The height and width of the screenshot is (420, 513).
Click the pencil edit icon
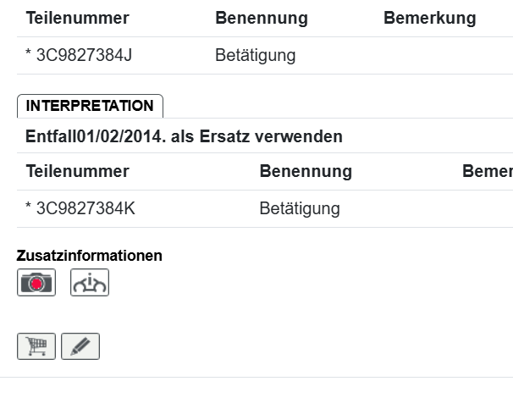80,346
